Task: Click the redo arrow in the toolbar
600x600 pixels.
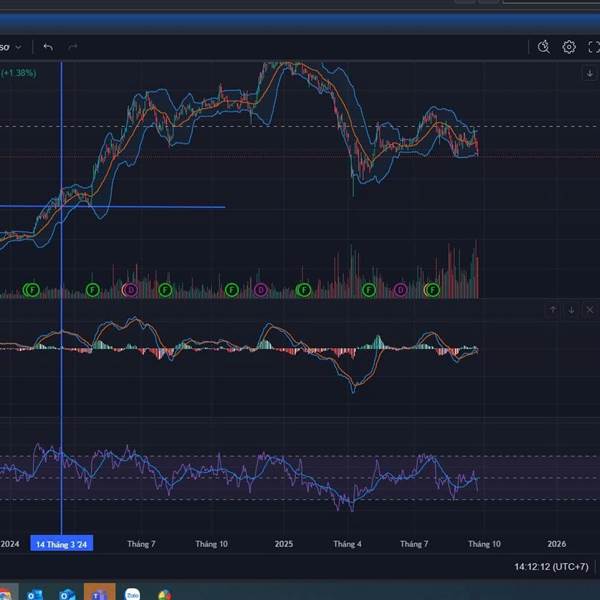Action: pos(73,47)
